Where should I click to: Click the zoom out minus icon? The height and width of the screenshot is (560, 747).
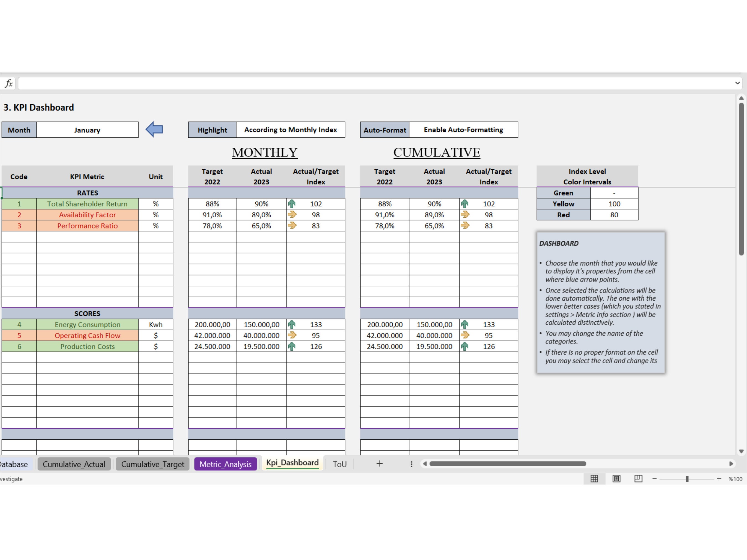click(x=655, y=479)
